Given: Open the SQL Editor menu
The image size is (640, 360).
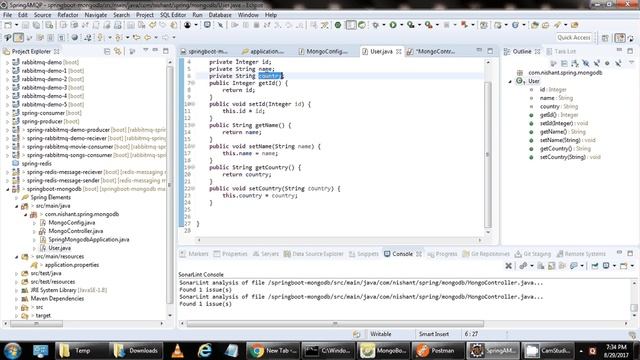Looking at the screenshot, I should pos(173,15).
